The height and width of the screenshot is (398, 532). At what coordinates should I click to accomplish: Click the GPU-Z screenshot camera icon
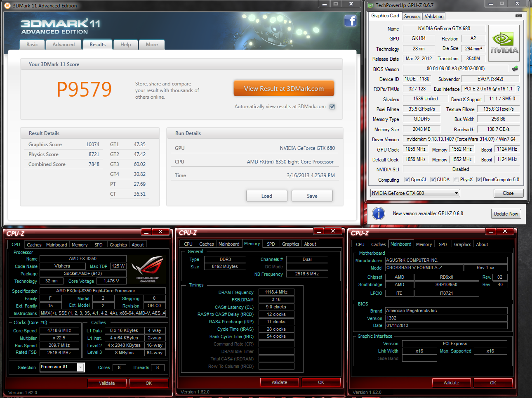click(519, 16)
